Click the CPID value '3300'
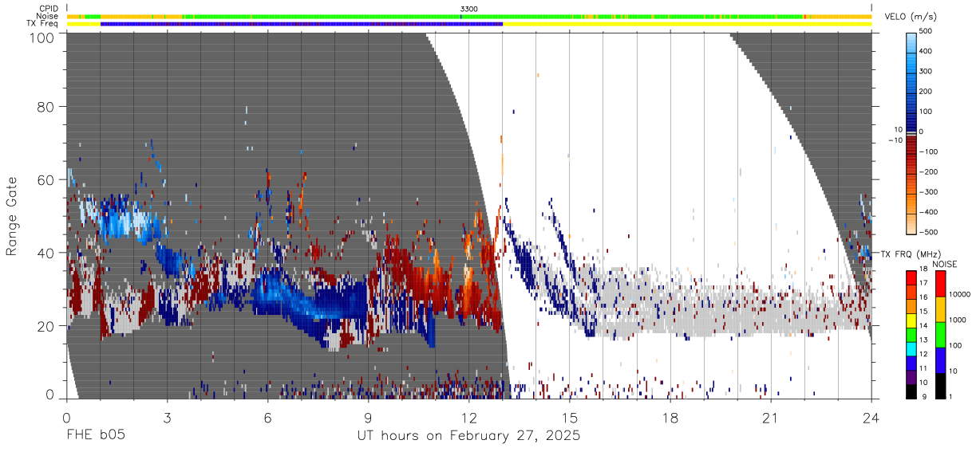The width and height of the screenshot is (980, 452). click(x=469, y=9)
